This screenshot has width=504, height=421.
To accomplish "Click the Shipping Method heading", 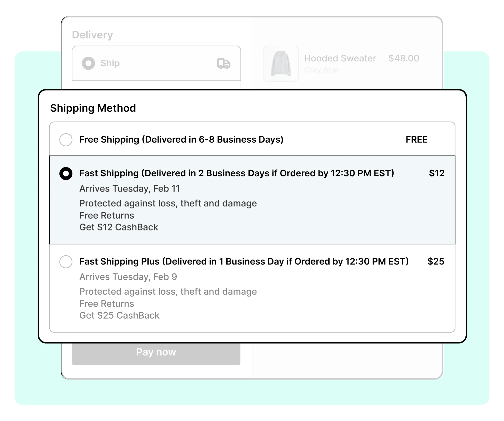I will (93, 108).
